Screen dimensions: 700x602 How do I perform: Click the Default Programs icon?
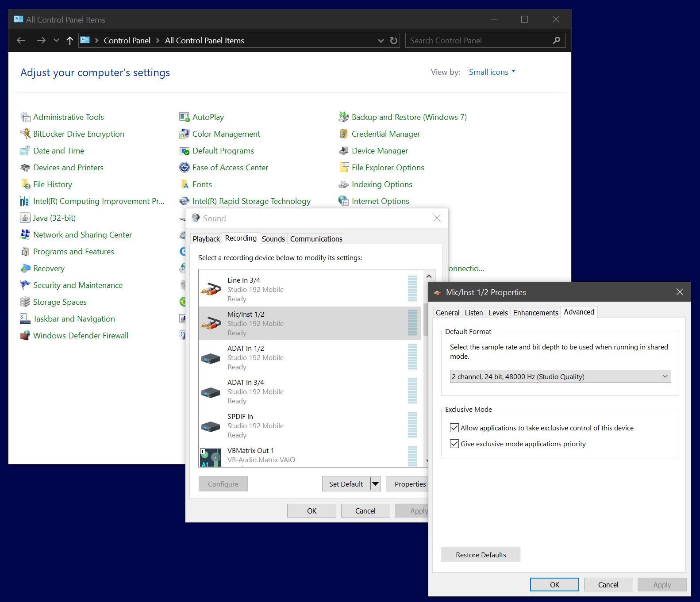coord(185,151)
